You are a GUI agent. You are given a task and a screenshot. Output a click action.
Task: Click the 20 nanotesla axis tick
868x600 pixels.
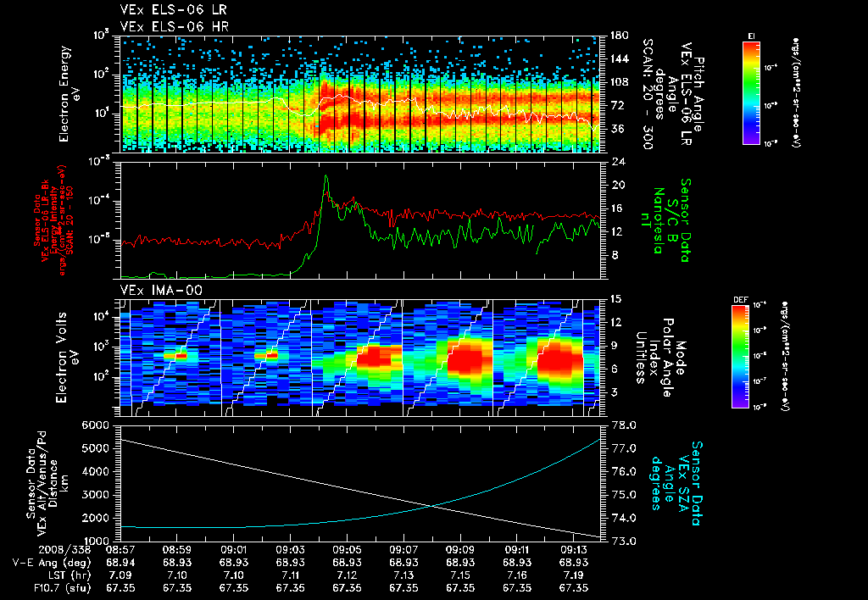tap(616, 186)
